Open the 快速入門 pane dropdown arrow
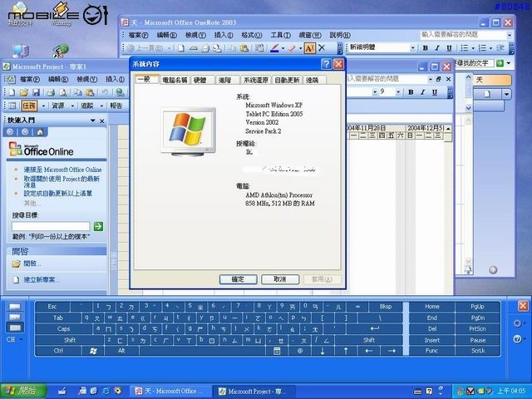 92,121
